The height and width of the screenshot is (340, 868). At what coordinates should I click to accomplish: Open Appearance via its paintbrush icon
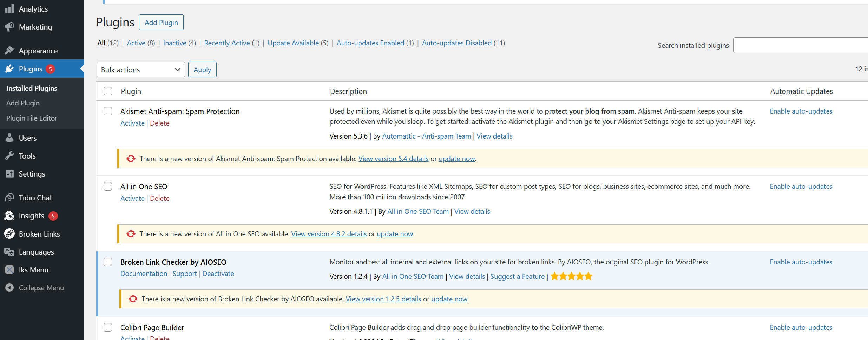(x=9, y=51)
